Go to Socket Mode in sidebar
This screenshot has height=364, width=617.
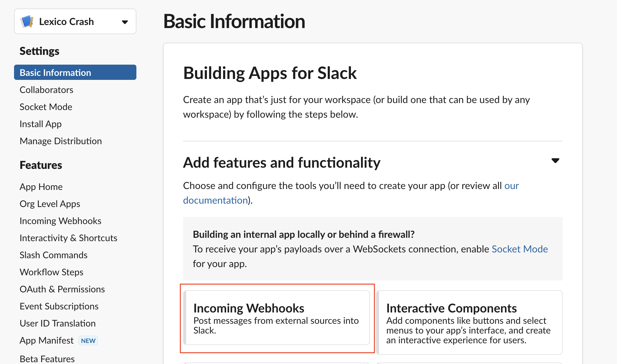[46, 107]
